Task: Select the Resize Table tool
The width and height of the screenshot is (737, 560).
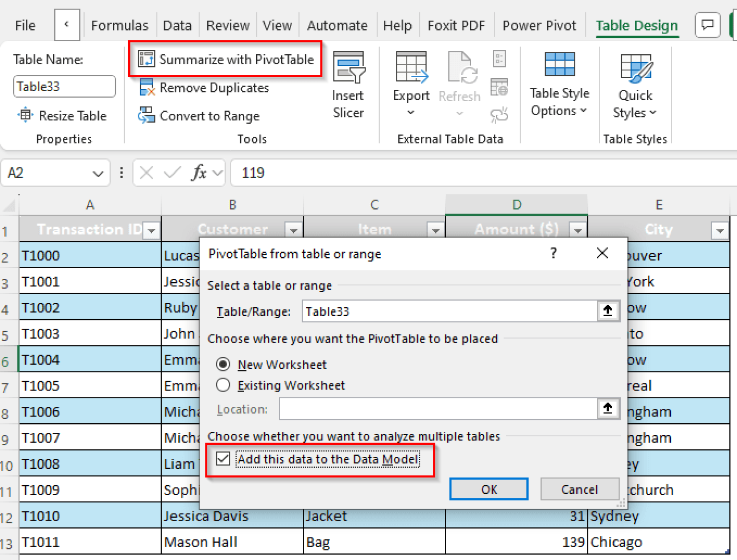Action: (64, 116)
